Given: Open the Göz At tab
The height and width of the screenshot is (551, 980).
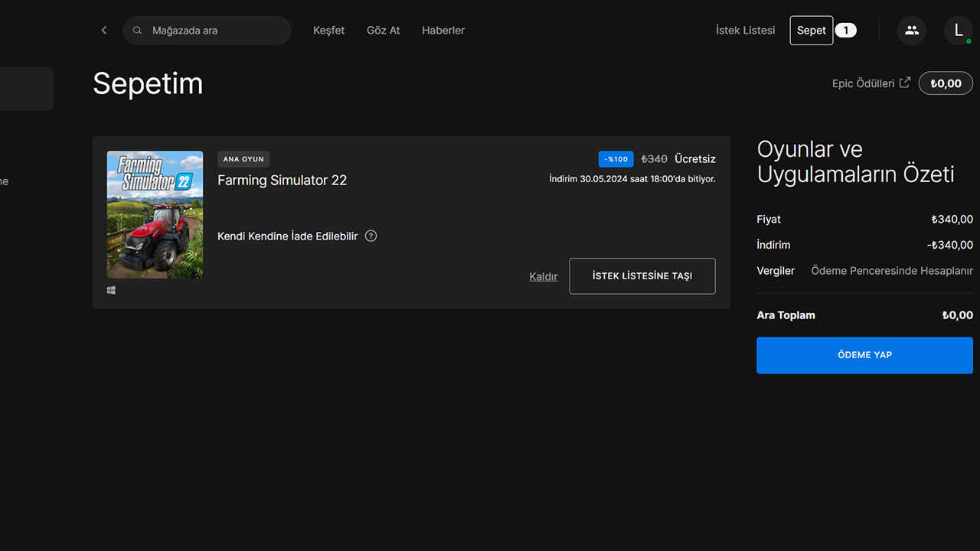Looking at the screenshot, I should [x=384, y=31].
